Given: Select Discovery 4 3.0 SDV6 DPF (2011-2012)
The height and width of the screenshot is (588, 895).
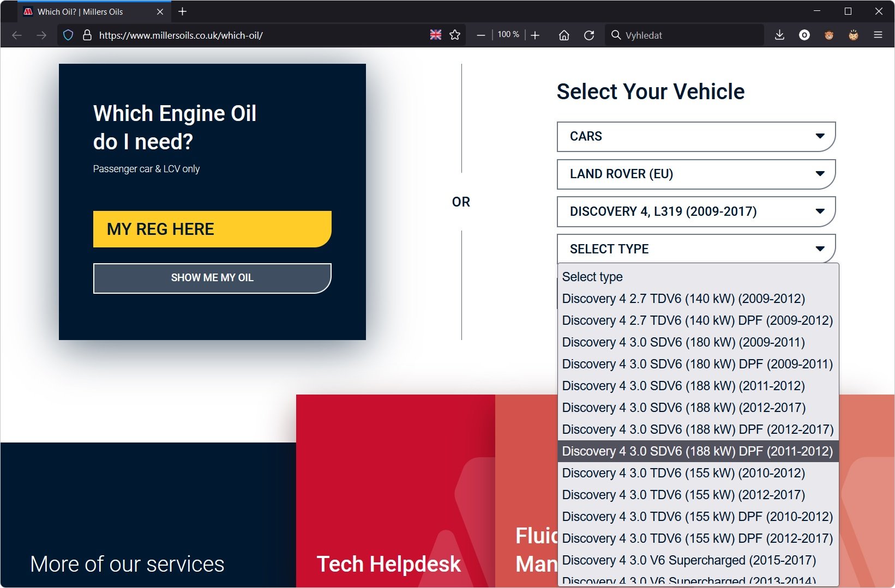Looking at the screenshot, I should (x=697, y=451).
